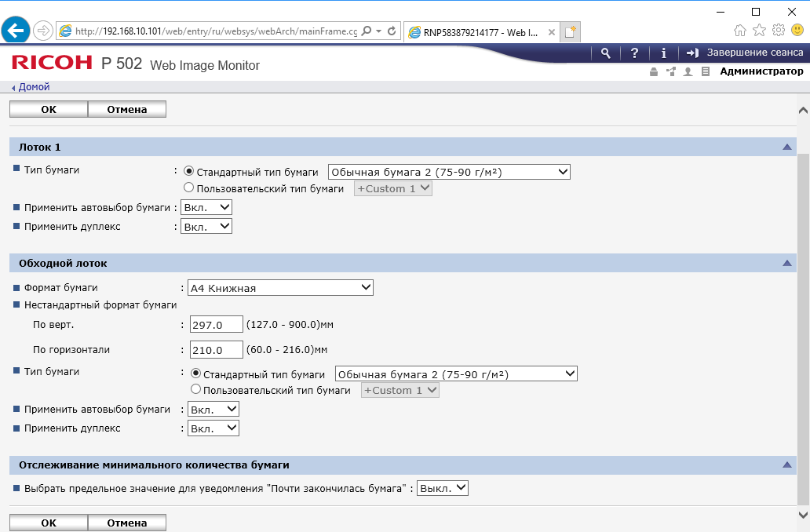Click the search magnifier icon in Ricoh header
The image size is (810, 532).
[x=605, y=53]
